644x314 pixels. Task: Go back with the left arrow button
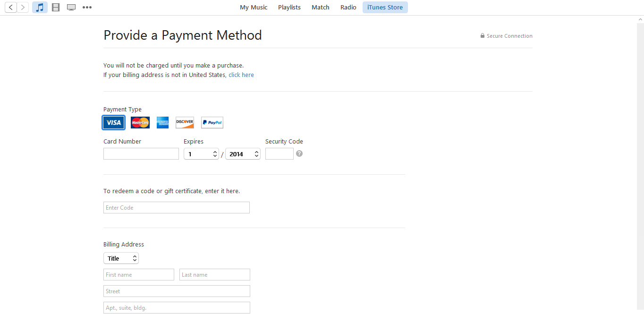11,7
